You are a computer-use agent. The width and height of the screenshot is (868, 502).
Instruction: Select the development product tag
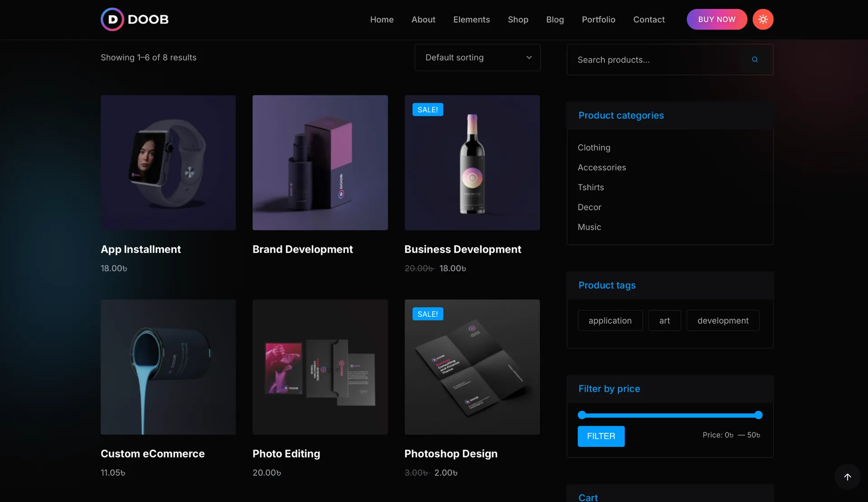722,321
